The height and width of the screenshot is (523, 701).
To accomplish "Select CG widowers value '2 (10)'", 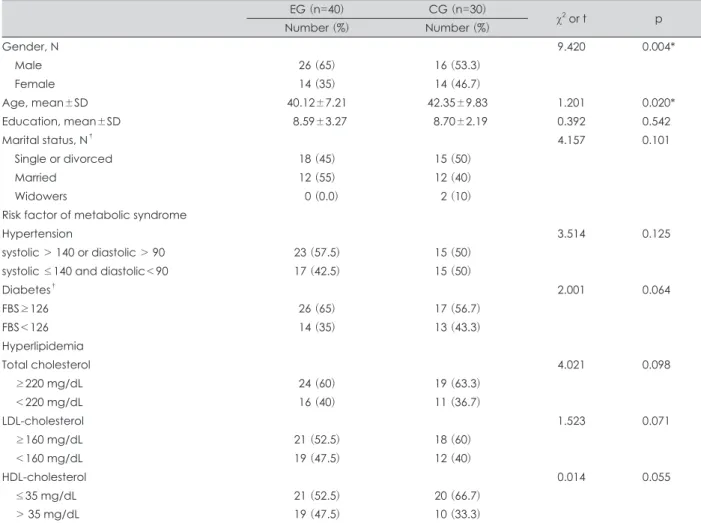I will pyautogui.click(x=456, y=196).
